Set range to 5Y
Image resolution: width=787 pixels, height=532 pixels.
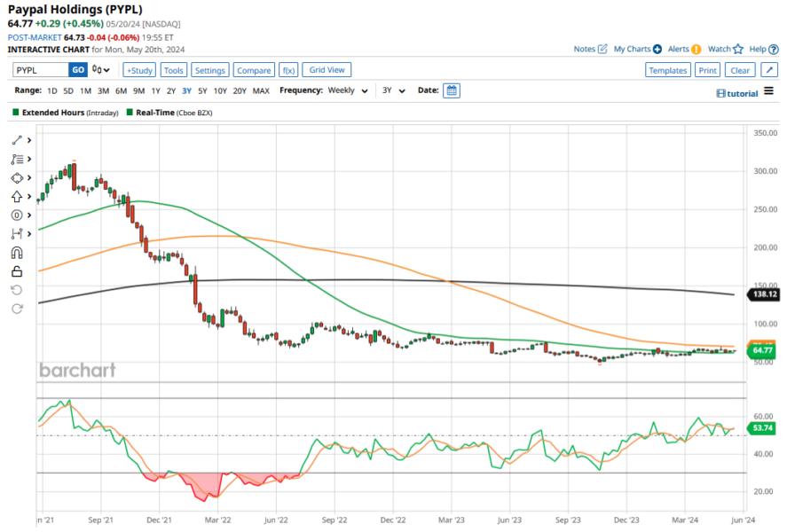tap(202, 90)
